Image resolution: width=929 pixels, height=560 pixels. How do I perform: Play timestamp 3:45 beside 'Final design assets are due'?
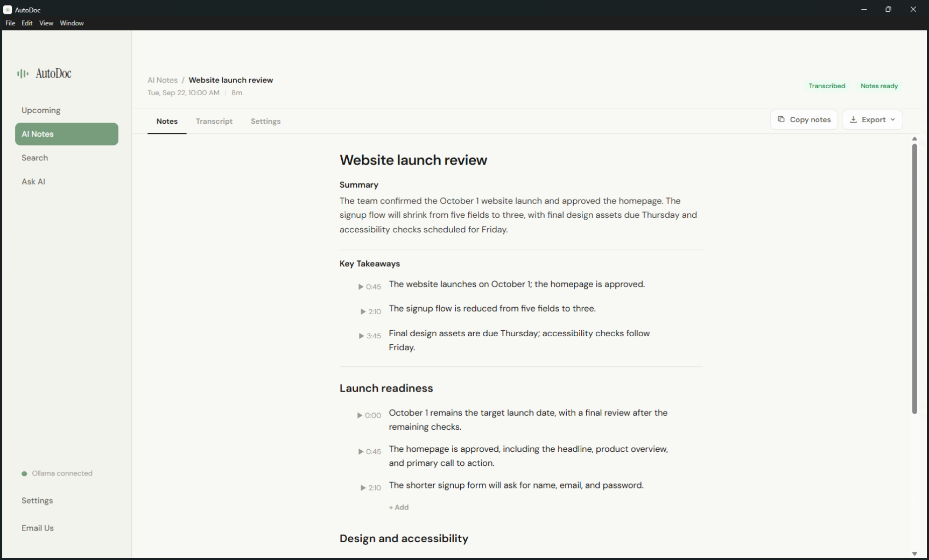click(370, 336)
